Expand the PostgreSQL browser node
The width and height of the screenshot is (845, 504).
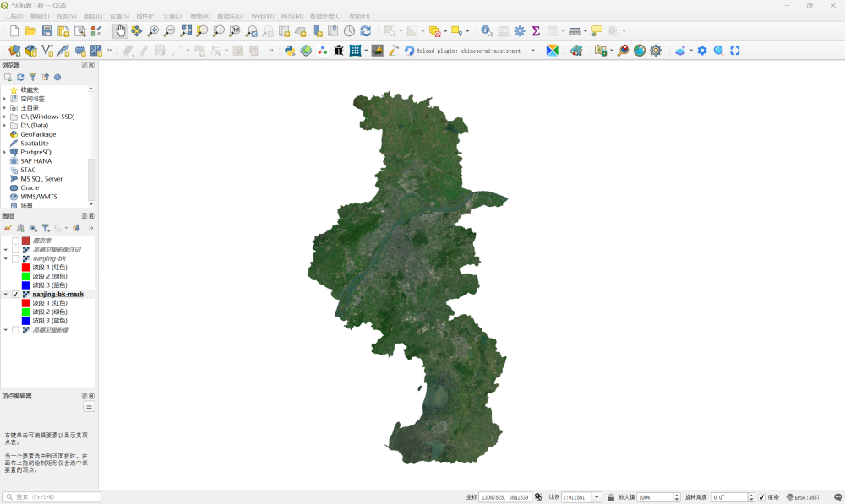click(x=4, y=153)
